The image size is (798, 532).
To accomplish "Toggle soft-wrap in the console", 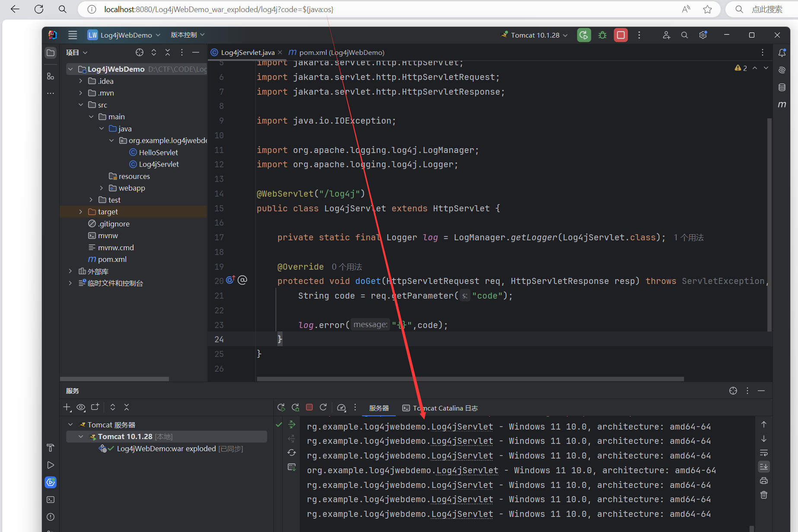I will tap(764, 453).
